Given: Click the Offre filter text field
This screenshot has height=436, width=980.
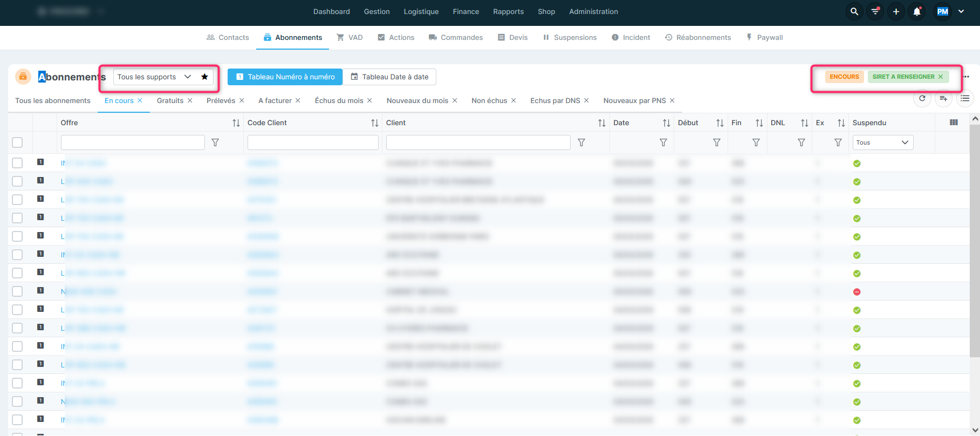Looking at the screenshot, I should point(133,142).
